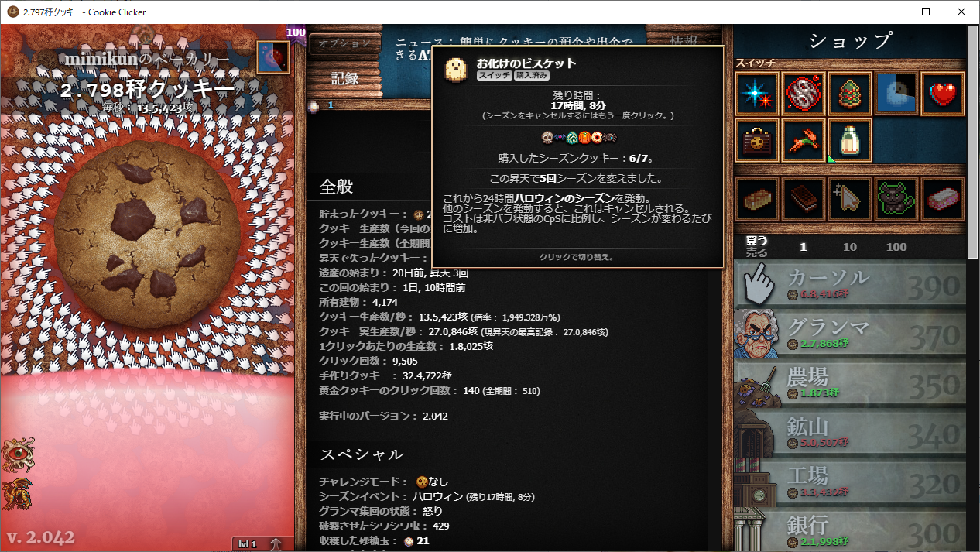Buy the chocolate sandwich cookie upgrade
The width and height of the screenshot is (980, 552).
[803, 199]
